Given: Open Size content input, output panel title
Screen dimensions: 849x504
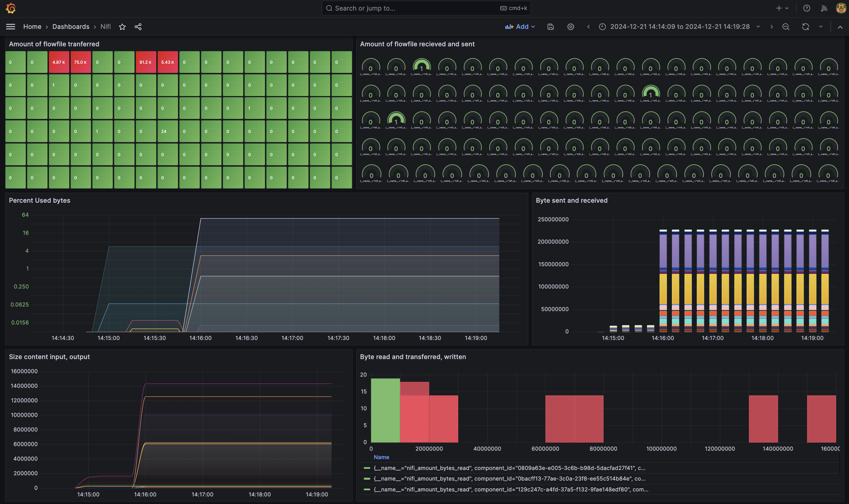Looking at the screenshot, I should (x=49, y=356).
